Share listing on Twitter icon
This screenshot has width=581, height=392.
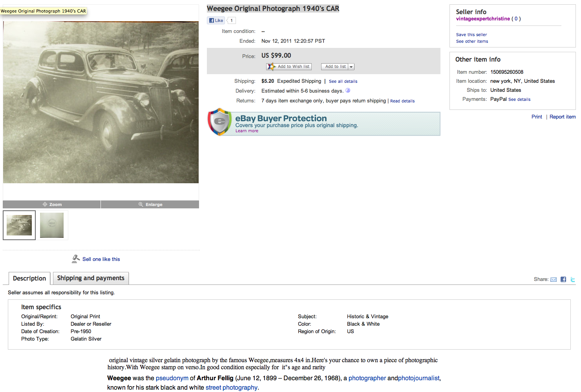573,279
